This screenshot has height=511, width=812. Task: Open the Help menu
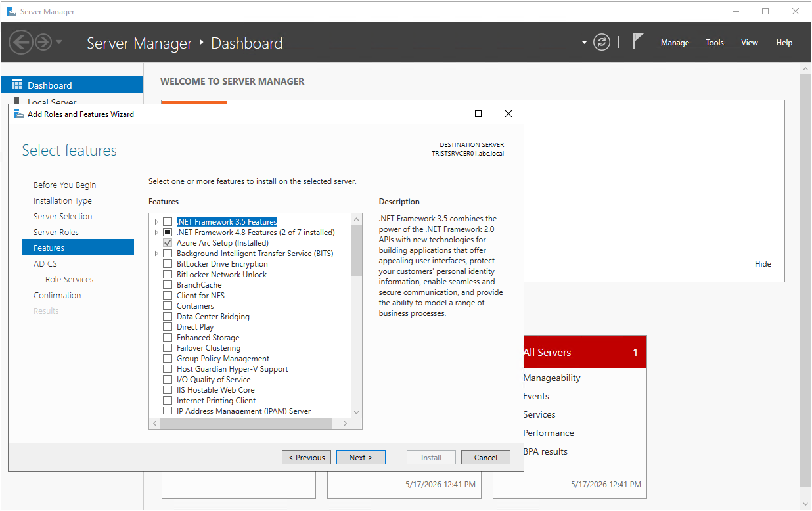point(784,43)
